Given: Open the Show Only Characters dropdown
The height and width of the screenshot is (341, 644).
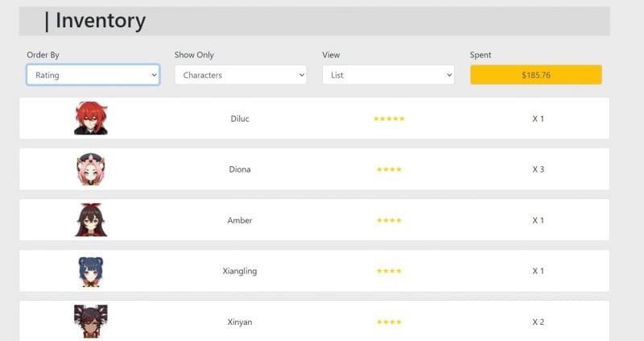Looking at the screenshot, I should (x=241, y=75).
